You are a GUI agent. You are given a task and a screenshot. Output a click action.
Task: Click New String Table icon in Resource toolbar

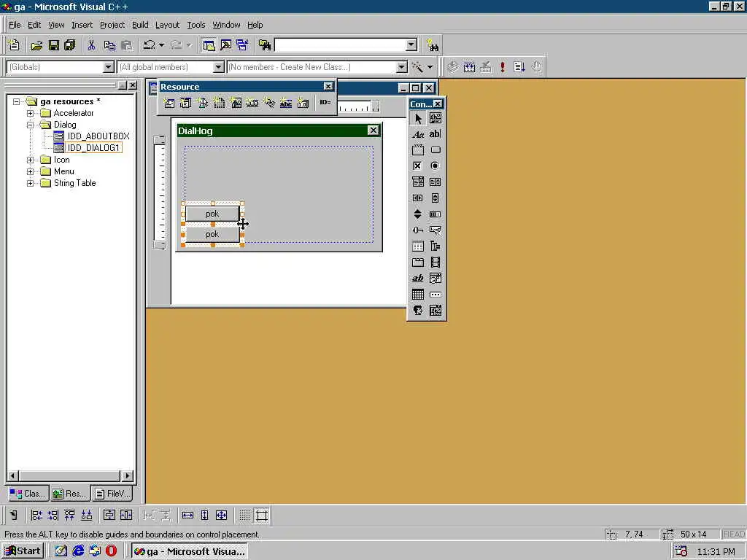(x=286, y=103)
